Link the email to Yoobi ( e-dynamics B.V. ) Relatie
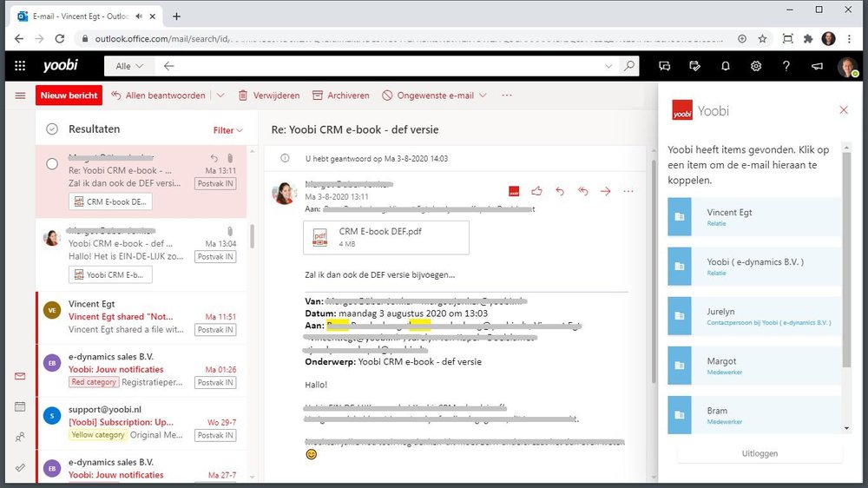 pos(754,267)
